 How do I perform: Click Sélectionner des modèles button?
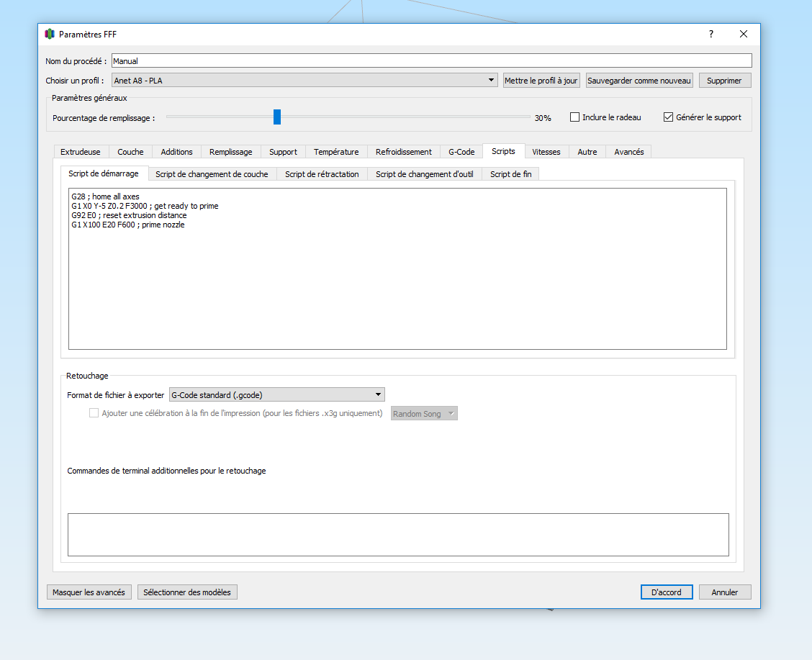[x=187, y=592]
